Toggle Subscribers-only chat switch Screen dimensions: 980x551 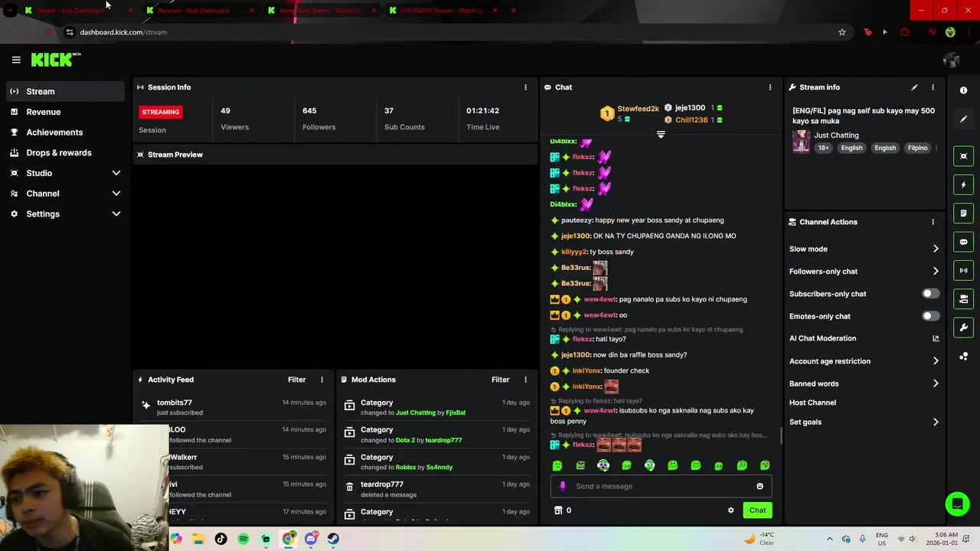[930, 294]
